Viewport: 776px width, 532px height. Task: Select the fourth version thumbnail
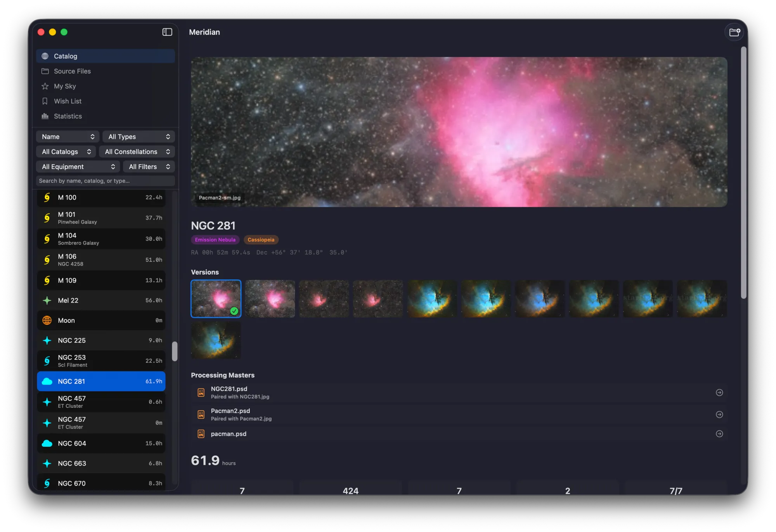coord(378,299)
